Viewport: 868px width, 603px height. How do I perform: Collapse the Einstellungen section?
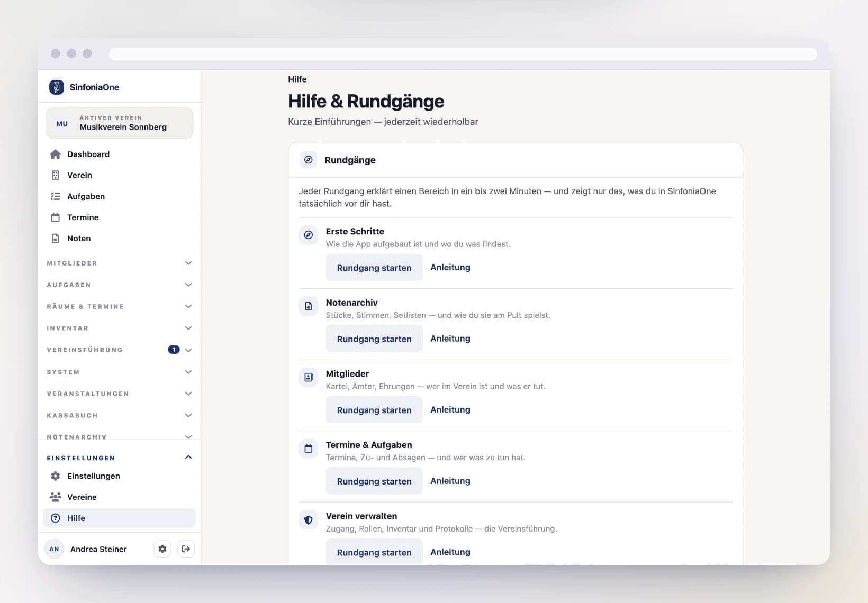tap(120, 458)
